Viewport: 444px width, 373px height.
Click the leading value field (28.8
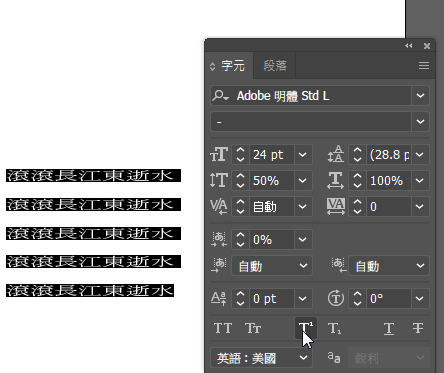click(389, 155)
